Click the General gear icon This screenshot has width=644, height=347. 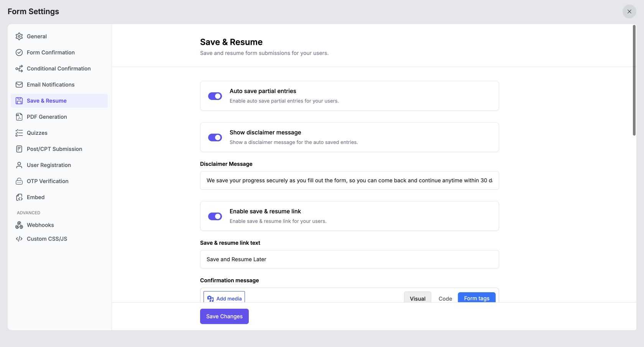(x=19, y=36)
